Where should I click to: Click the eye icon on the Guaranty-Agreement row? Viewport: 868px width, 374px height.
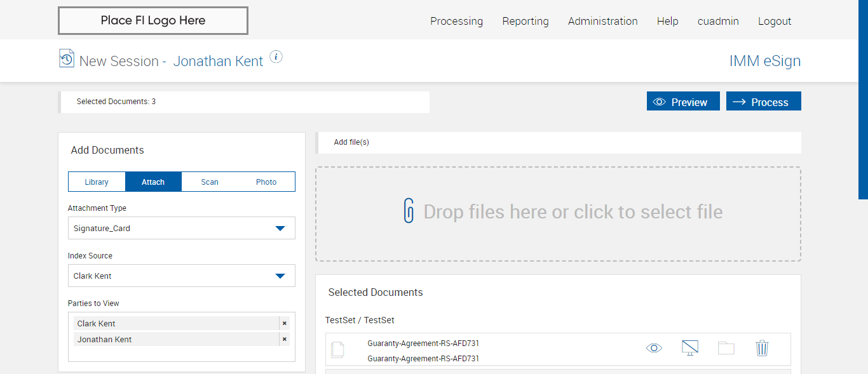[x=654, y=348]
